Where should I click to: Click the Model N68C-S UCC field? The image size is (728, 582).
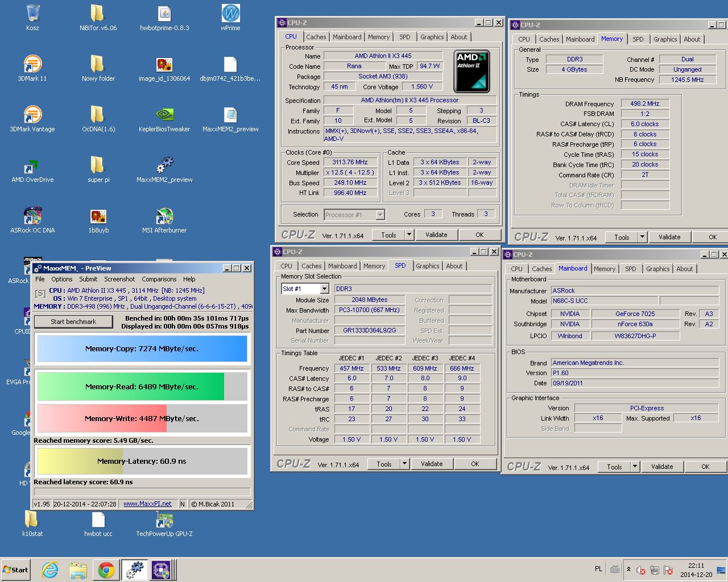pos(605,301)
